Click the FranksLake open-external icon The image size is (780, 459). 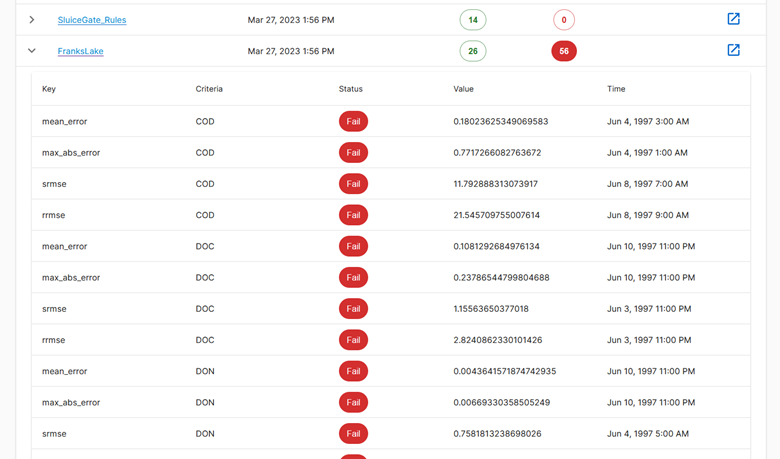pos(733,50)
